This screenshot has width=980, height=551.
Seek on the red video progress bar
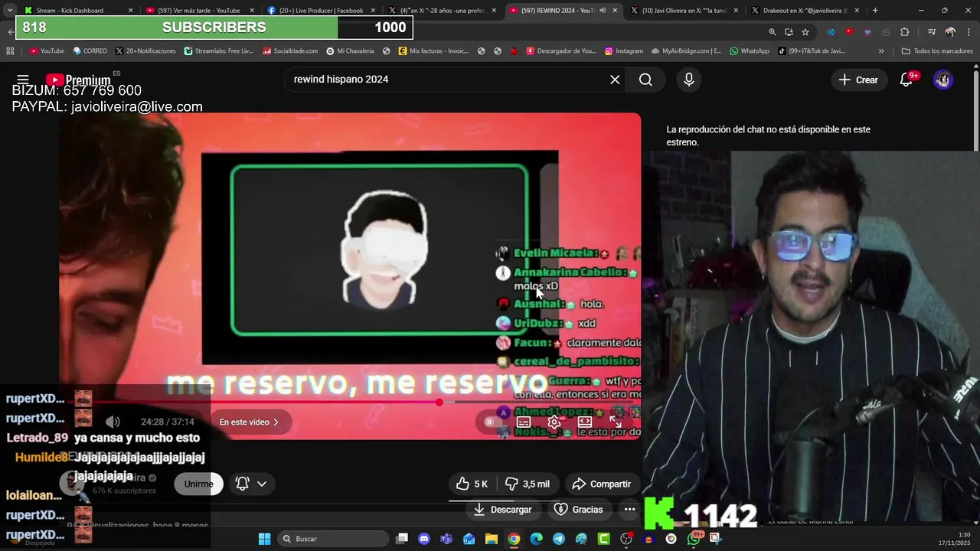tap(350, 402)
